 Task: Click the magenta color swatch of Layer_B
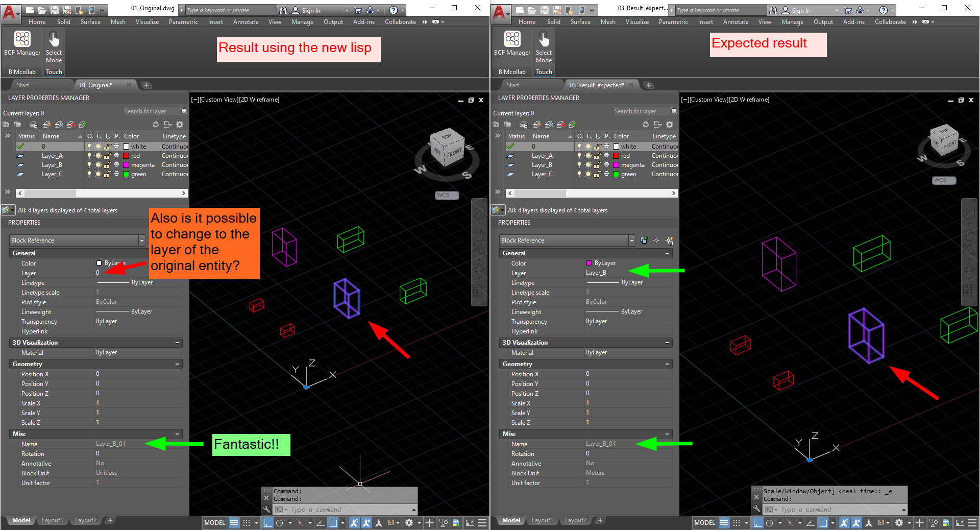126,165
